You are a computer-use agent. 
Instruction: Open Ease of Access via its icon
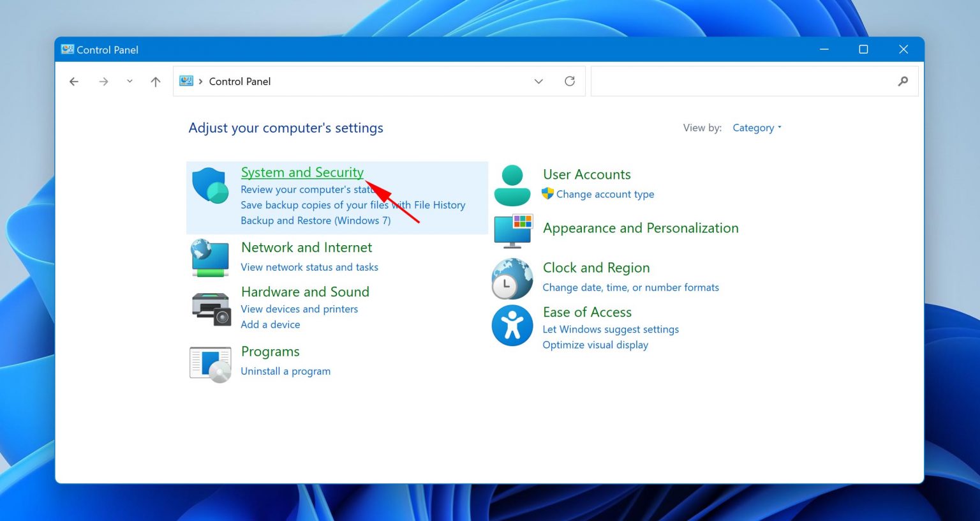coord(512,326)
